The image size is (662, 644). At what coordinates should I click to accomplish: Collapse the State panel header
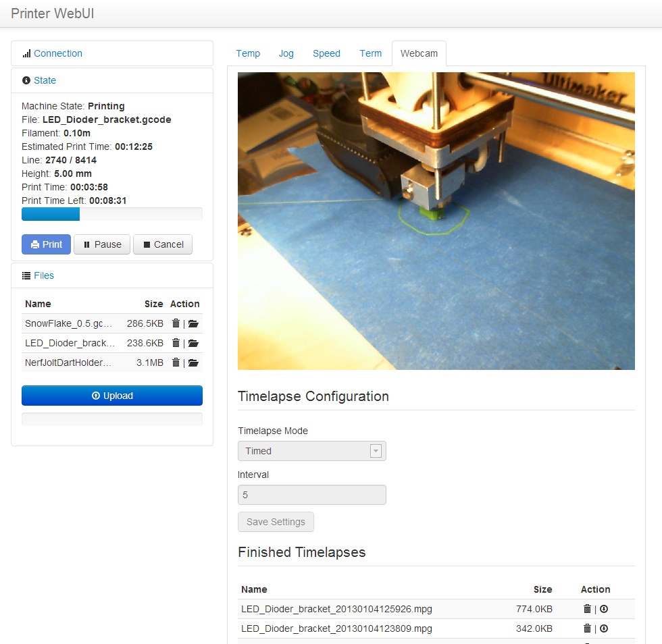tap(45, 80)
